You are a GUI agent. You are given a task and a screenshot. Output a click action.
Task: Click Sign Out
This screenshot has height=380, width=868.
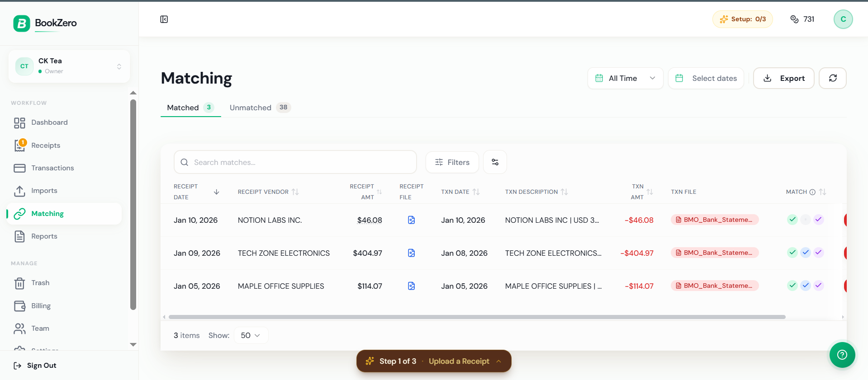(x=35, y=366)
